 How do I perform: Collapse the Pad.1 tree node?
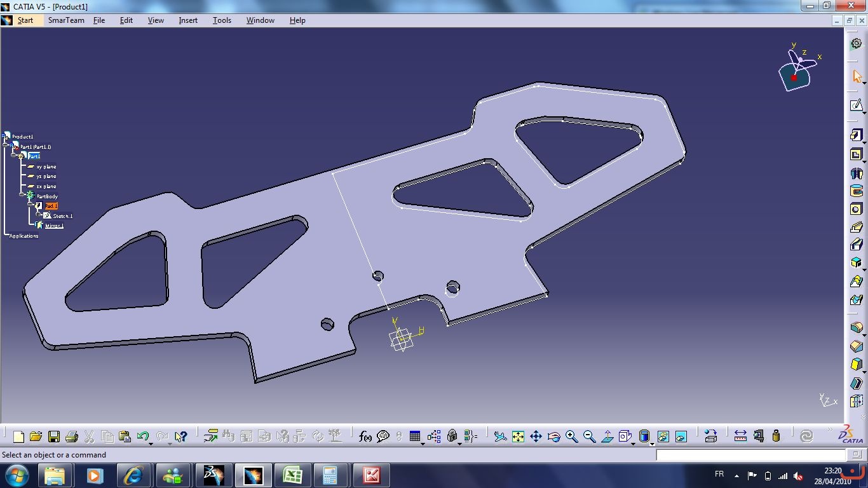click(x=30, y=205)
